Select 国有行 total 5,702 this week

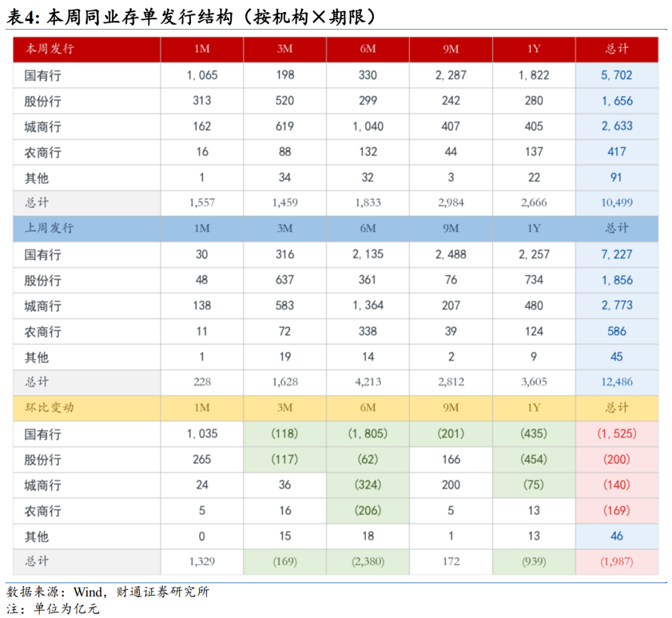click(616, 75)
